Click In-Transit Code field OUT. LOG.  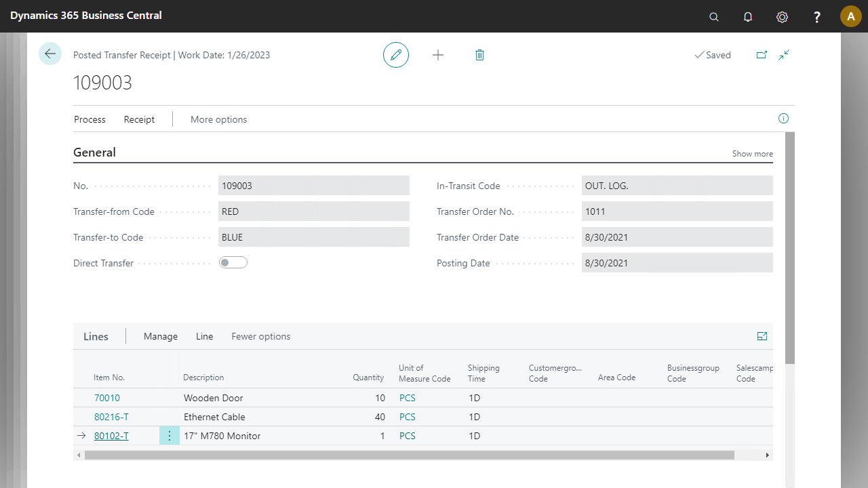(677, 186)
